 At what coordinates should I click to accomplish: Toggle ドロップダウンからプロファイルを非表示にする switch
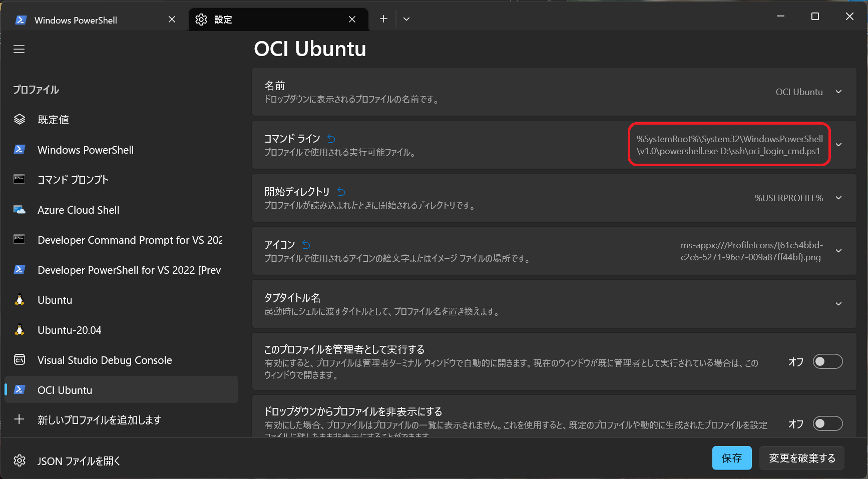click(827, 423)
